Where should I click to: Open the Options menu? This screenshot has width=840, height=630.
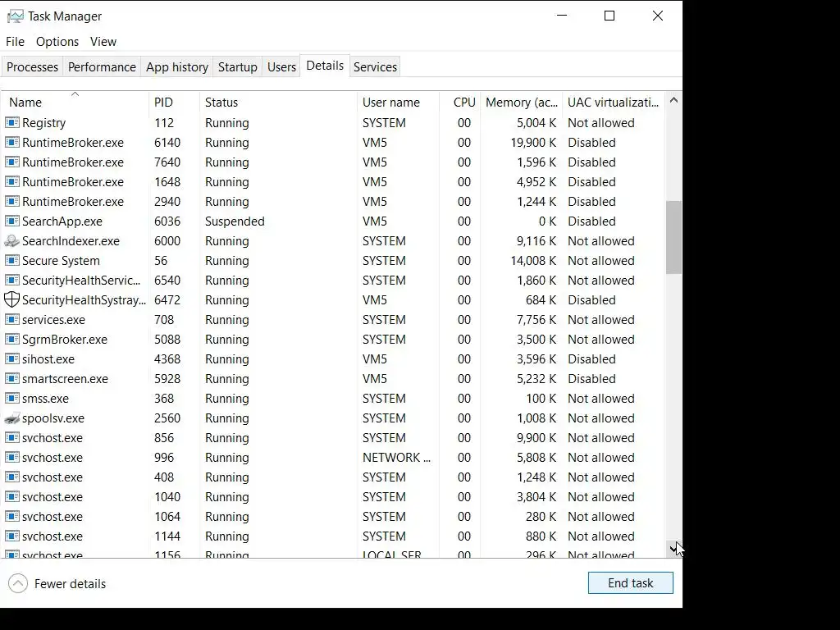click(x=57, y=41)
